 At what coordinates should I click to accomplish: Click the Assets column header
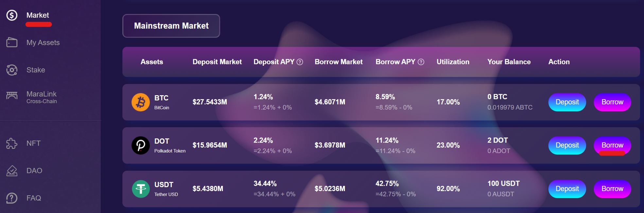[152, 62]
